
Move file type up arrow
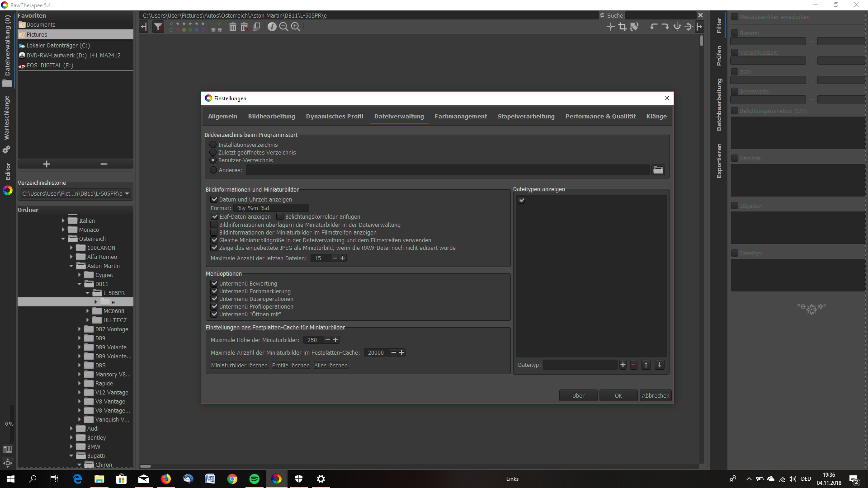pos(646,365)
